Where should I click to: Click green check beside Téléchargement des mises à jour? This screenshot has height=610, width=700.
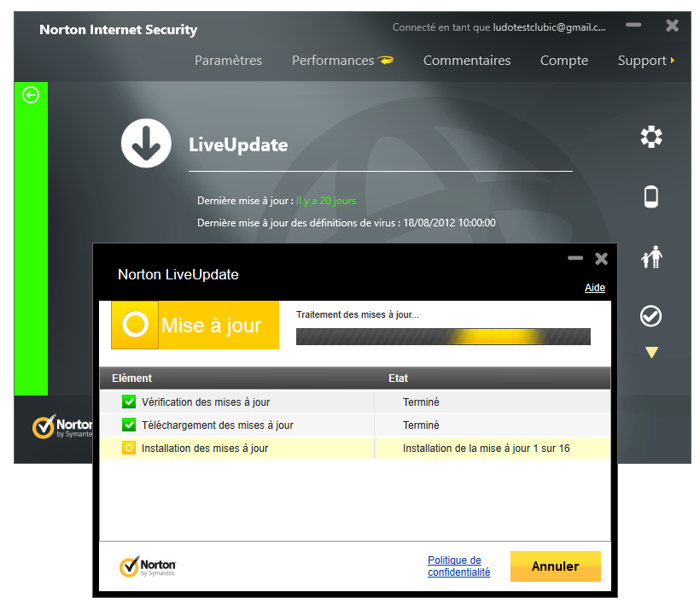click(129, 425)
